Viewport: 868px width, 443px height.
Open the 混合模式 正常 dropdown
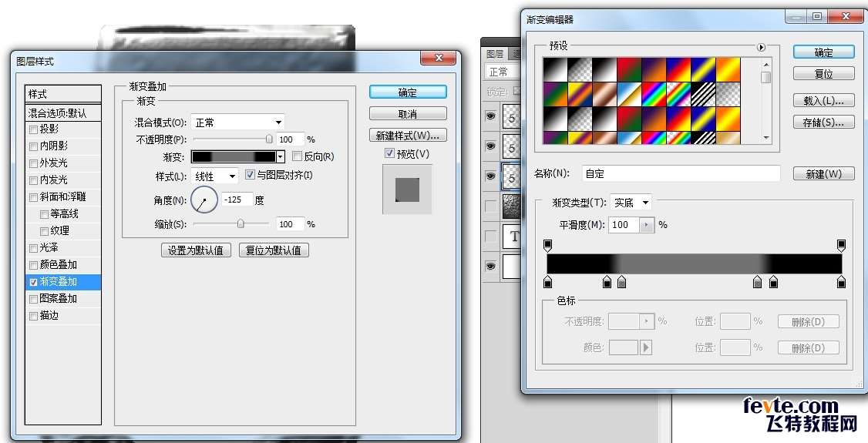[x=238, y=122]
